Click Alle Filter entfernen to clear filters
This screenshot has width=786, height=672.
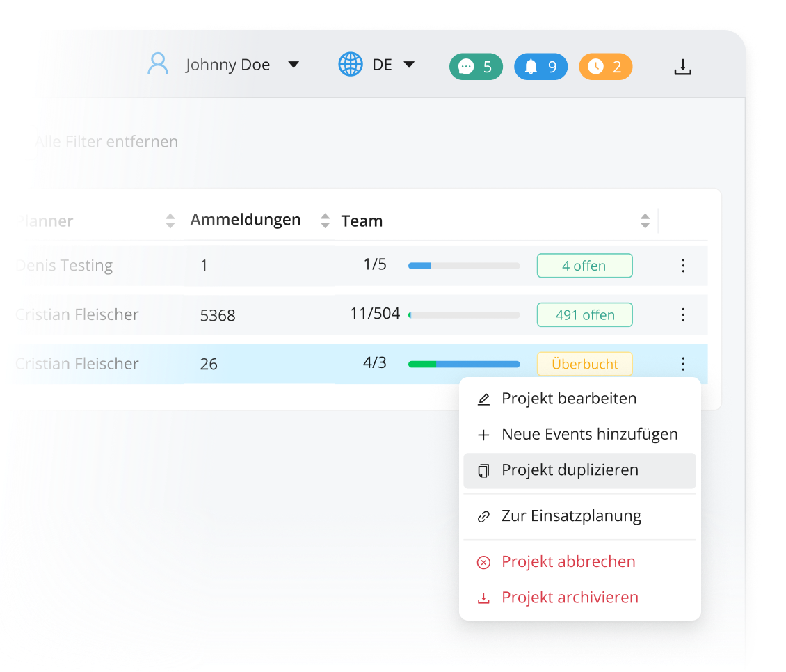[x=106, y=141]
